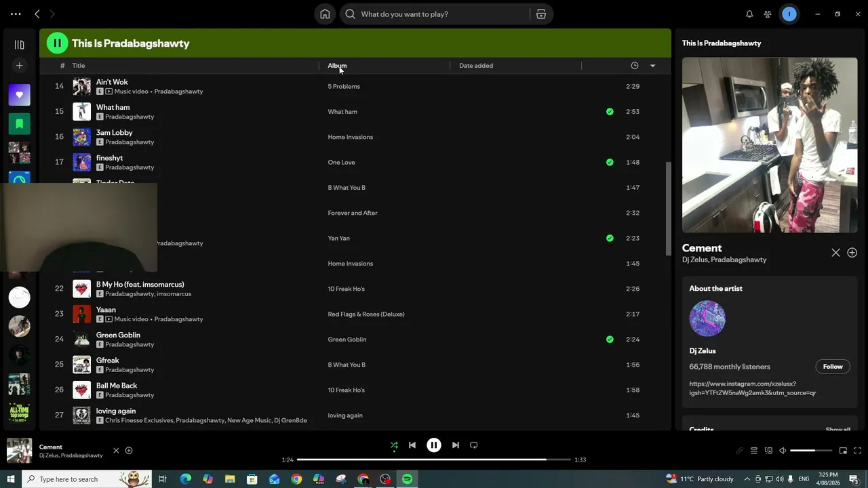Sort tracks by the Album column

pos(337,66)
